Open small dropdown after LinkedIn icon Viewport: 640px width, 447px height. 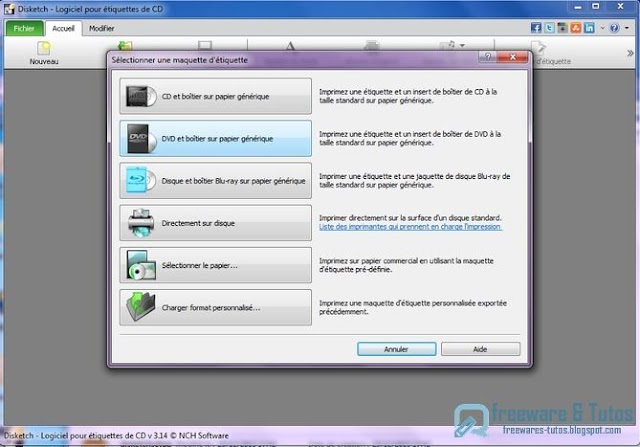point(602,28)
